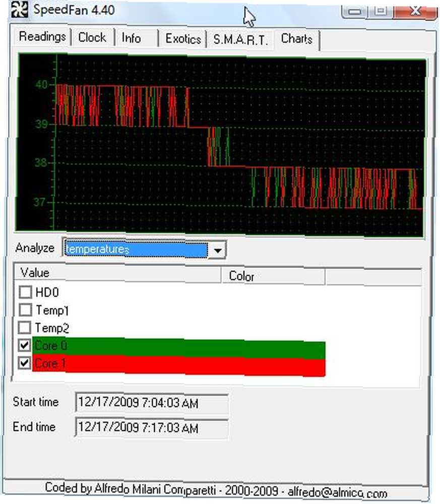Select the HD0 row label
The height and width of the screenshot is (504, 440).
click(x=47, y=292)
